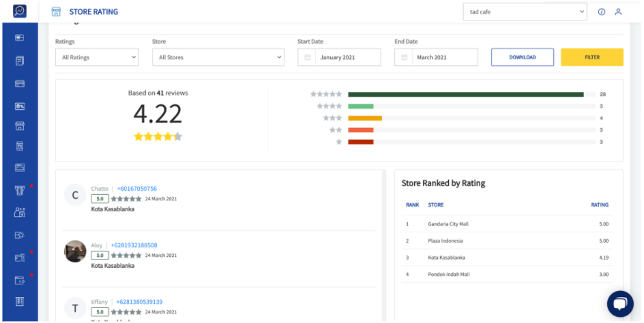Open the gear-puzzle icon in the sidebar
This screenshot has width=644, height=323.
click(20, 235)
